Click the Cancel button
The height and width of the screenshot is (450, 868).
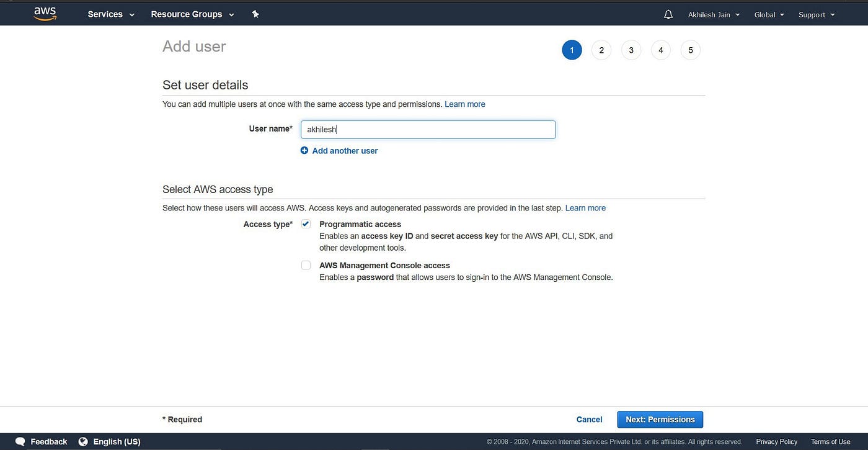[x=589, y=420]
